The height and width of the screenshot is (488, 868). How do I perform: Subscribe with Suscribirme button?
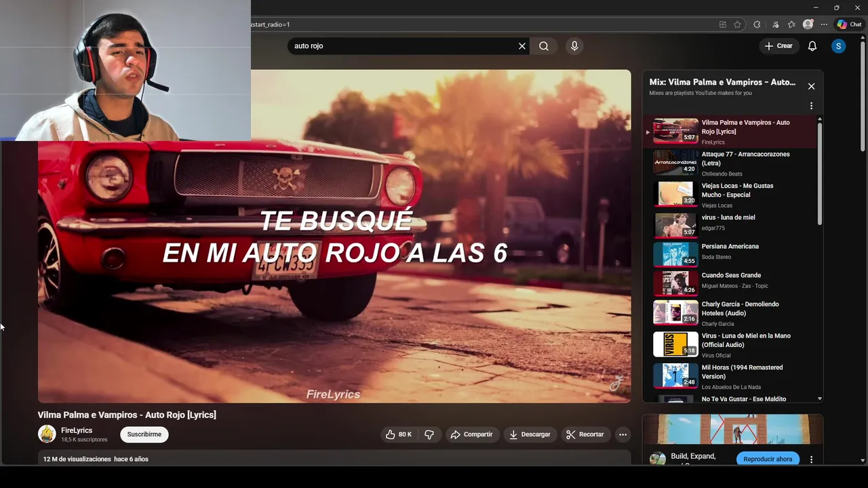(144, 434)
